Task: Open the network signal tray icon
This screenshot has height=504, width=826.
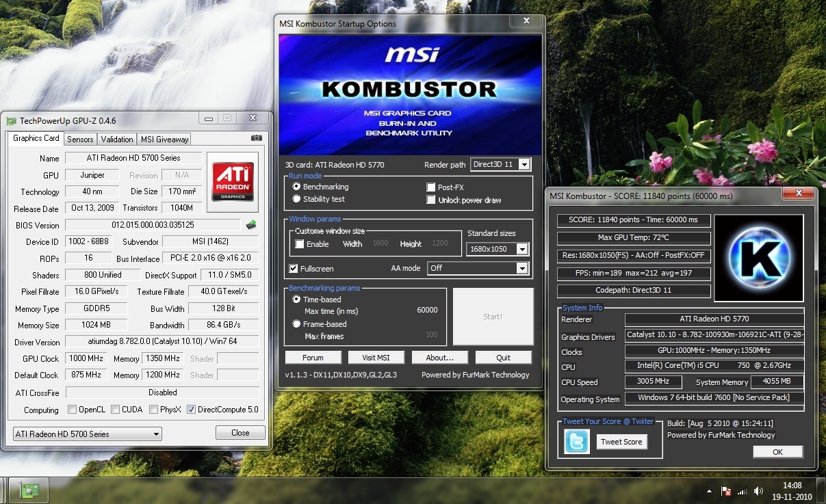Action: (x=743, y=491)
